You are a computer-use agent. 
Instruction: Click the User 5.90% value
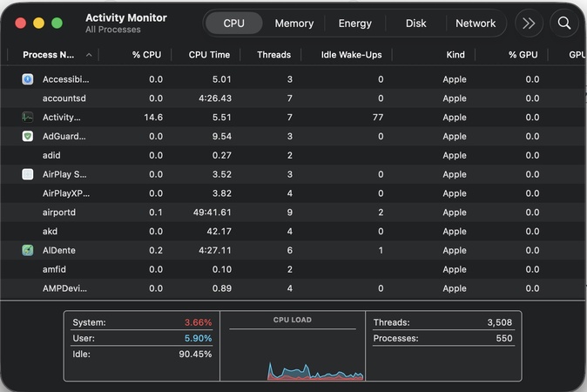coord(198,338)
